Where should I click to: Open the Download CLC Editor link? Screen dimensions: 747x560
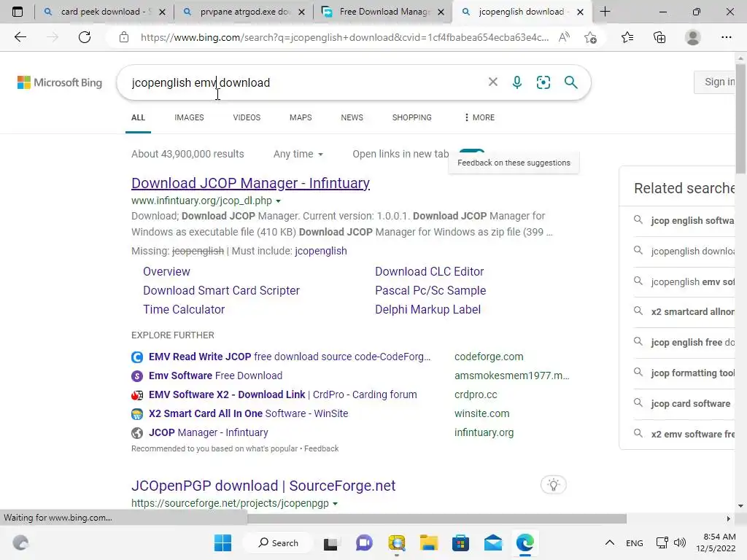(429, 271)
